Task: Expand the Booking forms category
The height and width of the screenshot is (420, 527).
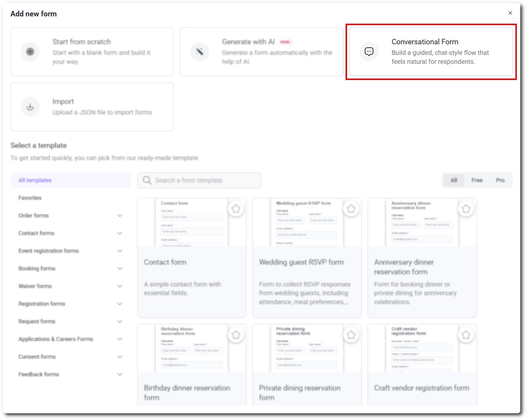Action: tap(120, 269)
